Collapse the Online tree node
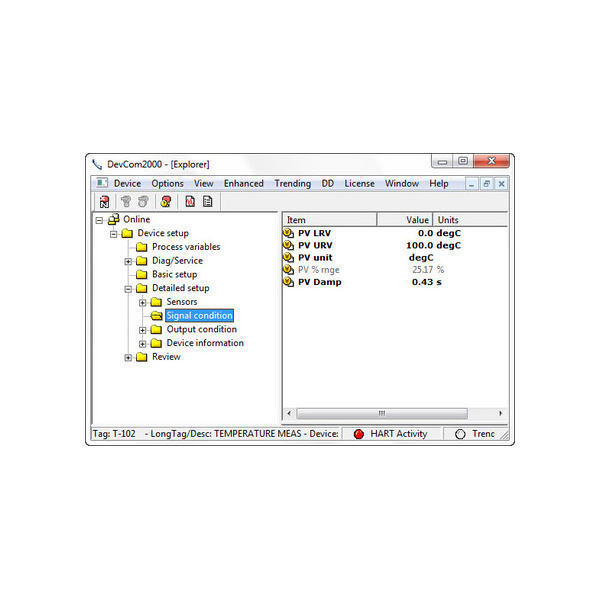 (99, 220)
